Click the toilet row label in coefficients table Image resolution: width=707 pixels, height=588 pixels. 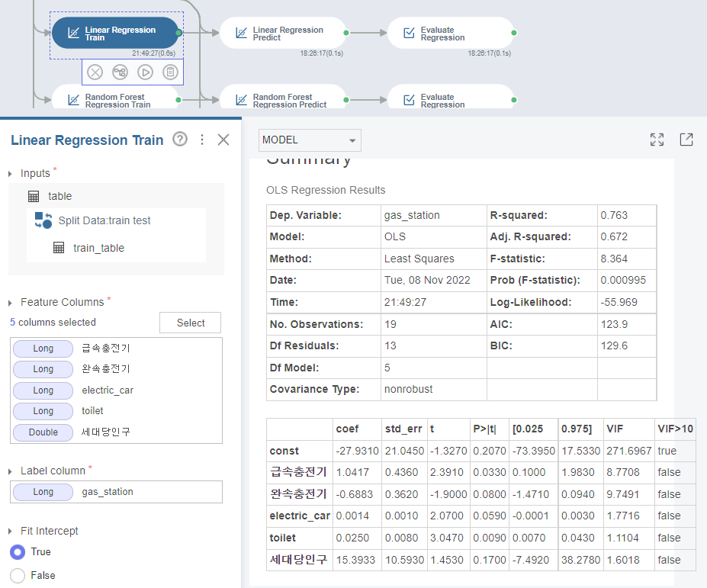pos(283,538)
